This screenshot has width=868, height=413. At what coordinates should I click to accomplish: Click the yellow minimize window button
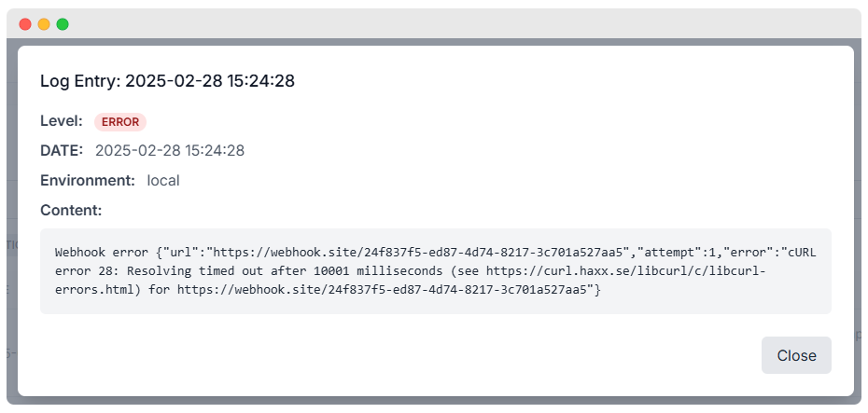point(44,24)
